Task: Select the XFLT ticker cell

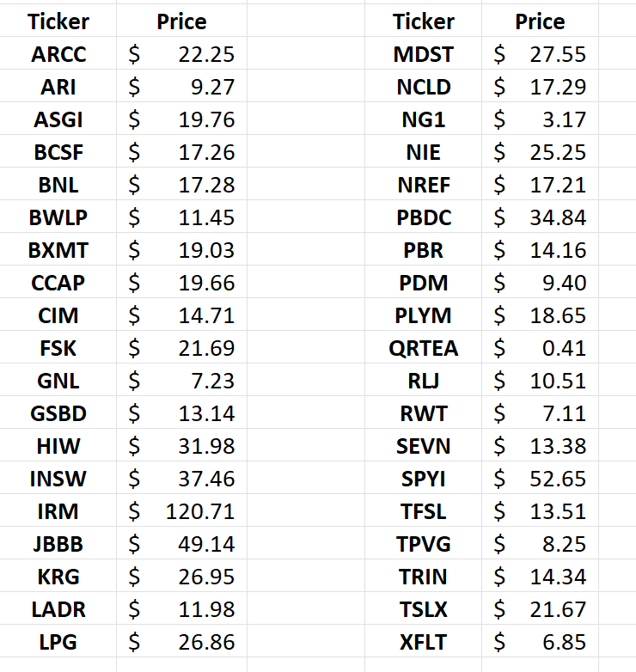Action: (424, 642)
